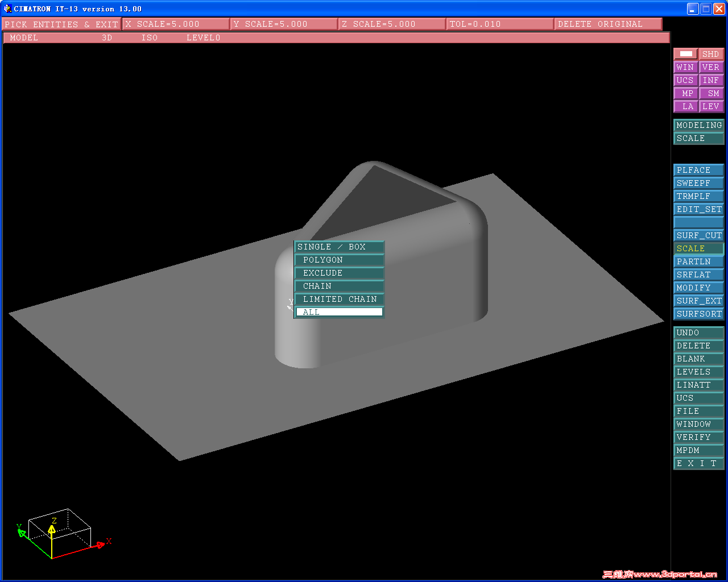Select the MODELING application button
The height and width of the screenshot is (582, 728).
[x=699, y=125]
